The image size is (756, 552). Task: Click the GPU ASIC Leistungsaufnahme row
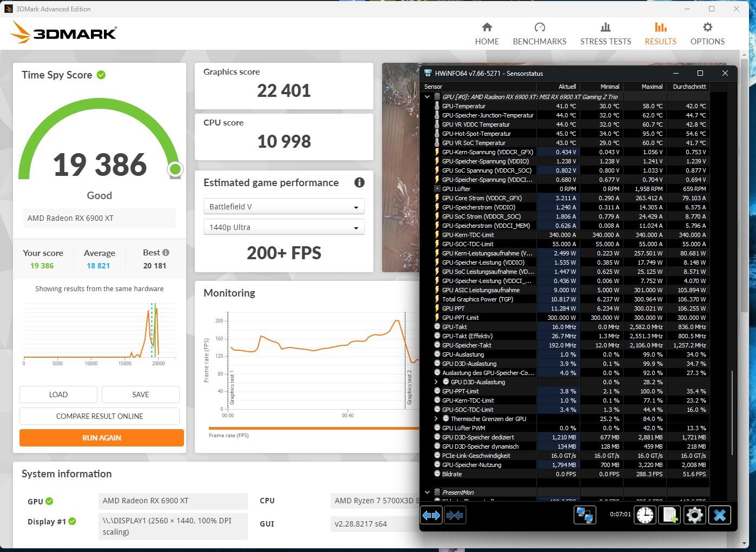point(566,290)
